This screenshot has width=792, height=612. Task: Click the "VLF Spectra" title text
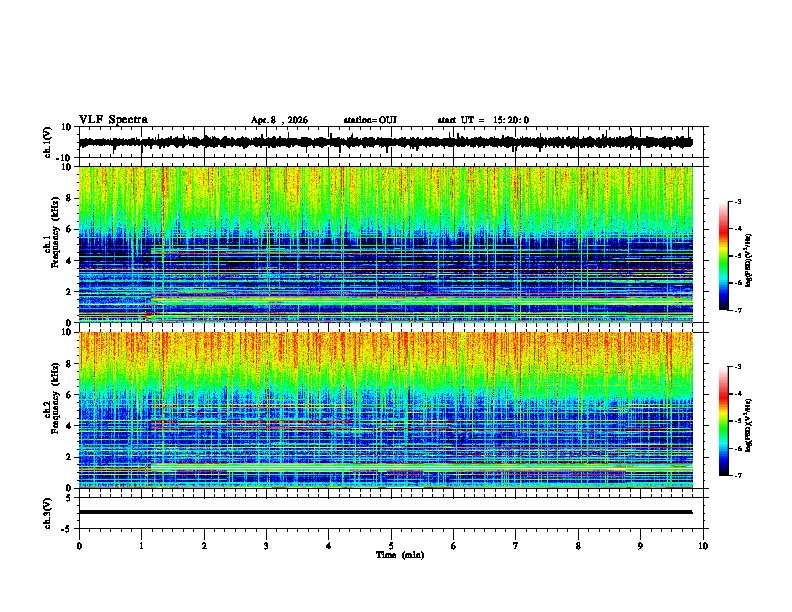click(113, 120)
